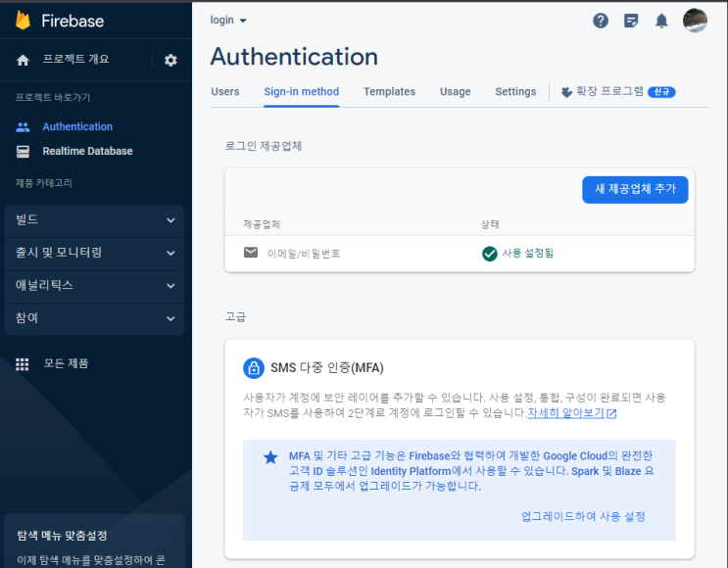This screenshot has width=728, height=568.
Task: Open 프로젝트 개요 in sidebar
Action: (x=76, y=60)
